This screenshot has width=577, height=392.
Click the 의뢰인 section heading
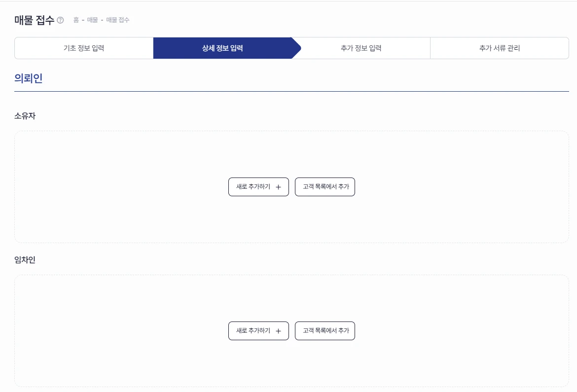point(28,78)
